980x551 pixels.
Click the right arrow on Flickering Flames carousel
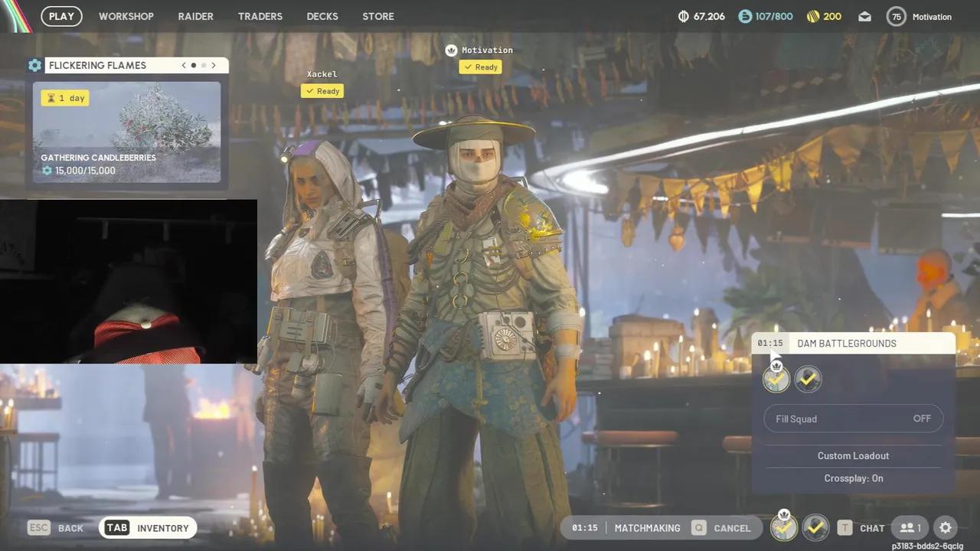[x=214, y=65]
